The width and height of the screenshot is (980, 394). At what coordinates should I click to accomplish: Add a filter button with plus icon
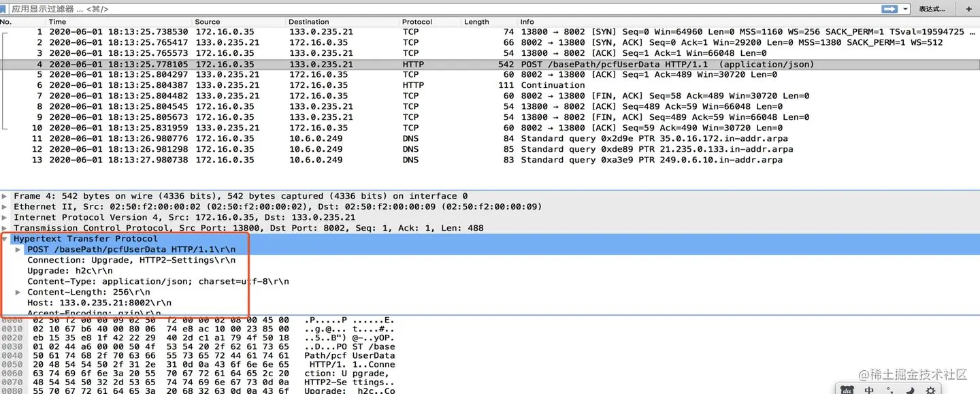pyautogui.click(x=969, y=9)
